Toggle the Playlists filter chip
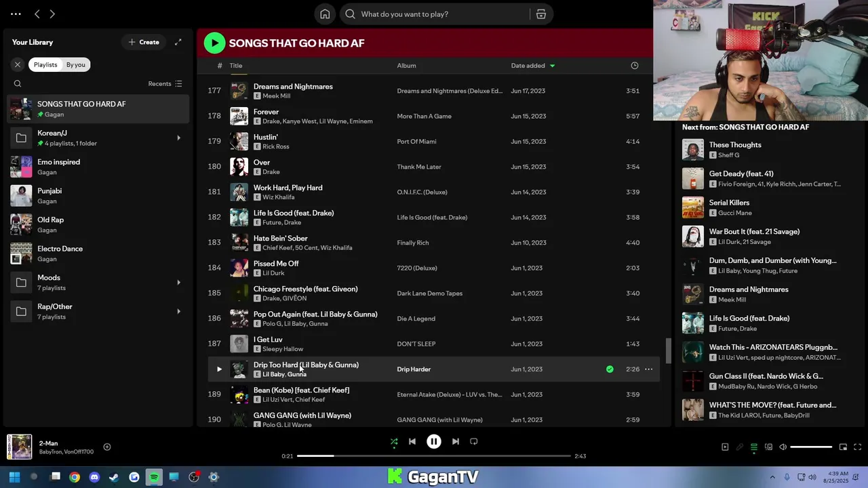The width and height of the screenshot is (868, 488). click(45, 64)
